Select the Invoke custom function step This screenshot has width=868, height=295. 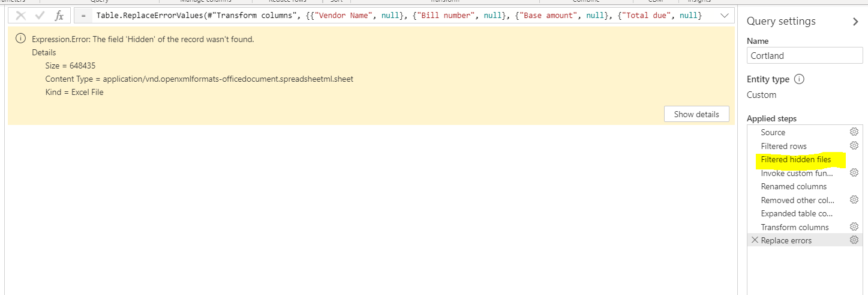[797, 173]
